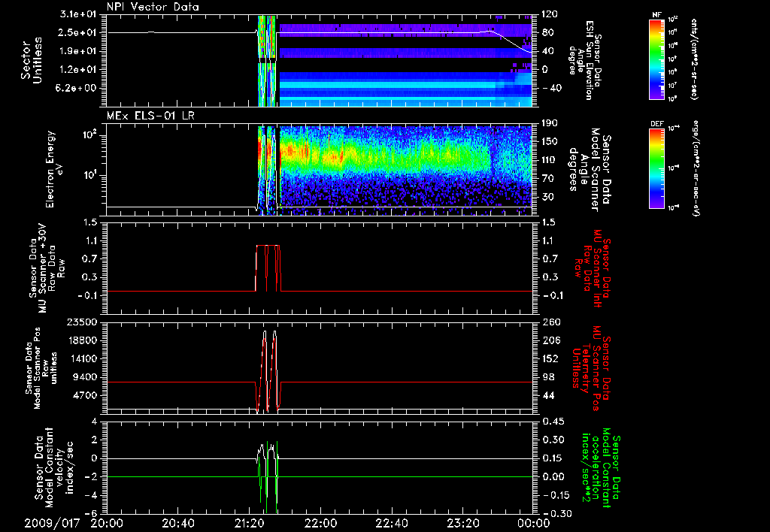The width and height of the screenshot is (770, 532).
Task: Click the '2.5e+01' sector tick value
Action: click(x=76, y=32)
